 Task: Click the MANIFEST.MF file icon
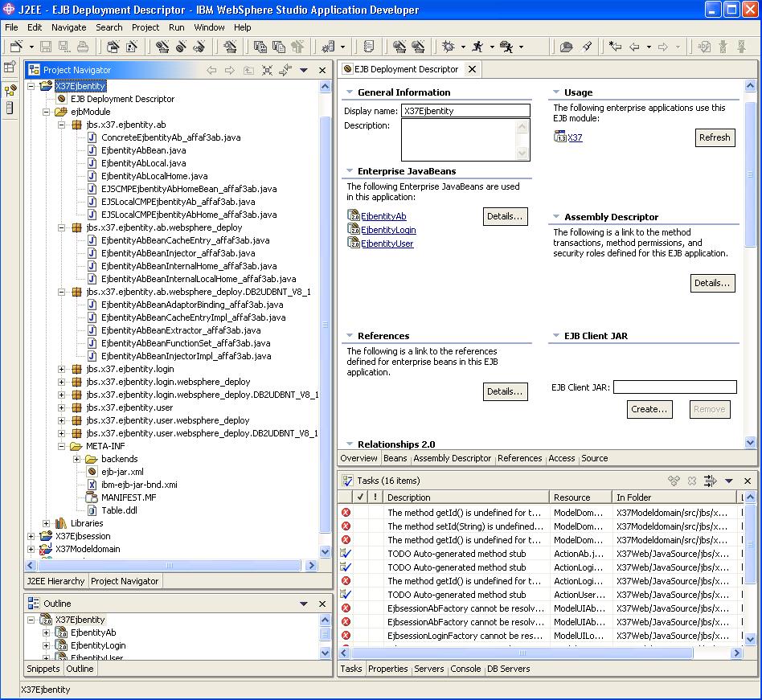tap(92, 497)
